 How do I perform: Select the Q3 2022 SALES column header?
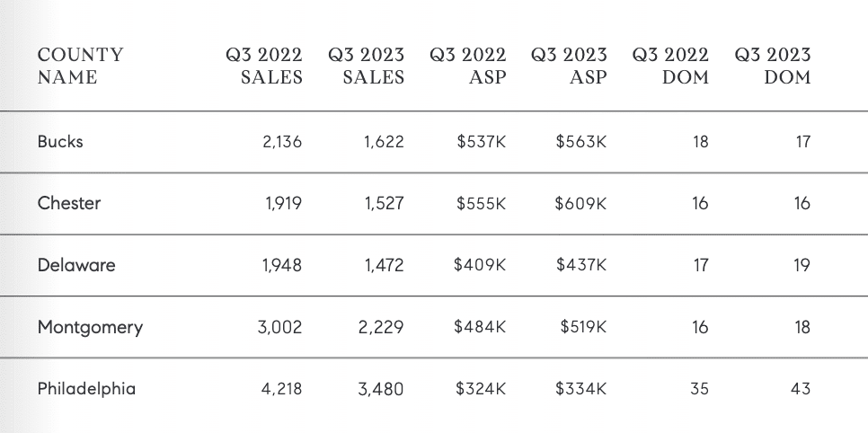[264, 66]
